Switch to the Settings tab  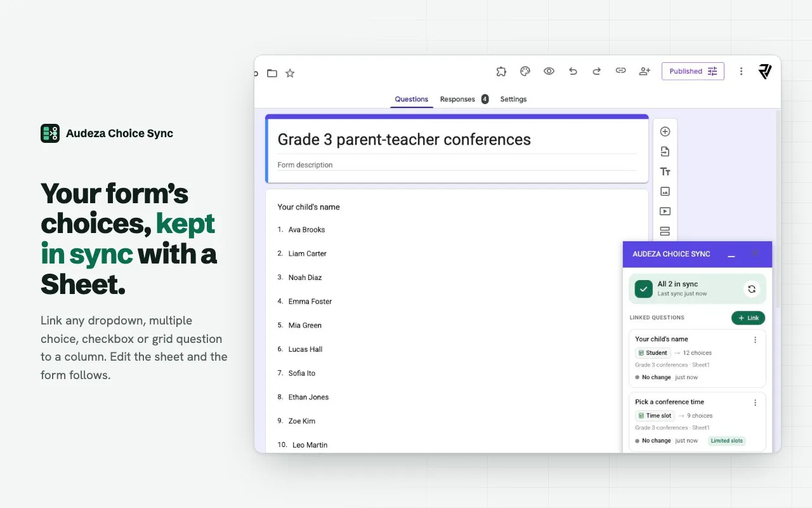pos(513,99)
